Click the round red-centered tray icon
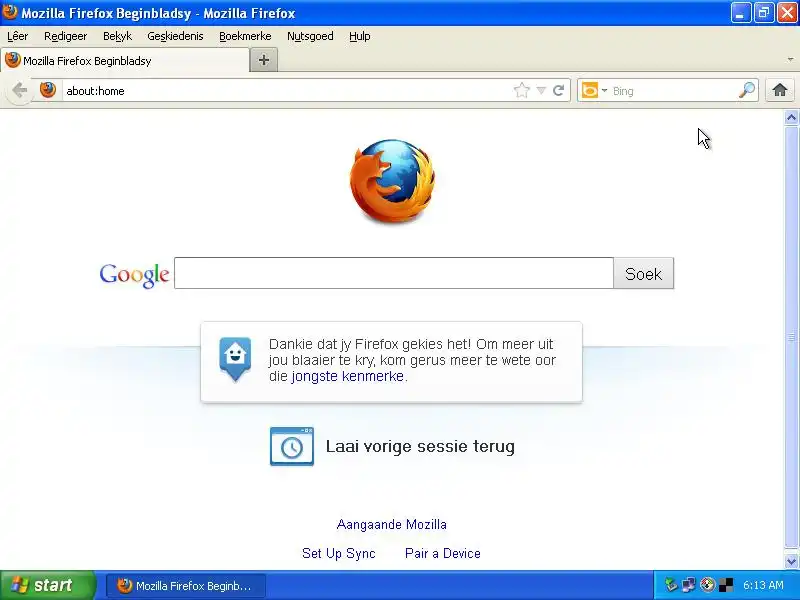The width and height of the screenshot is (800, 600). 707,585
